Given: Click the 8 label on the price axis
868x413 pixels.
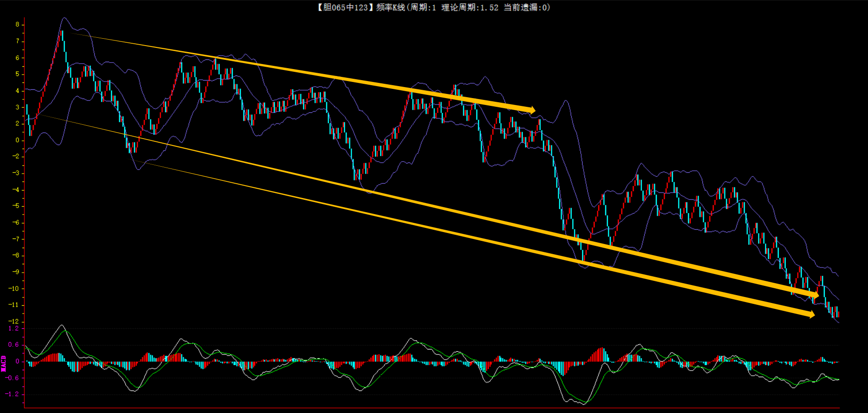Looking at the screenshot, I should coord(17,24).
